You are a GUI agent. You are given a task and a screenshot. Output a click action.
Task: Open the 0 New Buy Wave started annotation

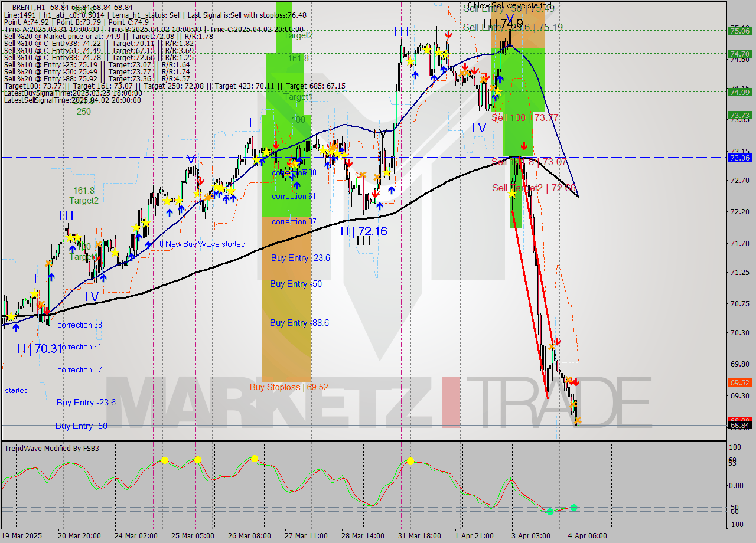pyautogui.click(x=202, y=244)
